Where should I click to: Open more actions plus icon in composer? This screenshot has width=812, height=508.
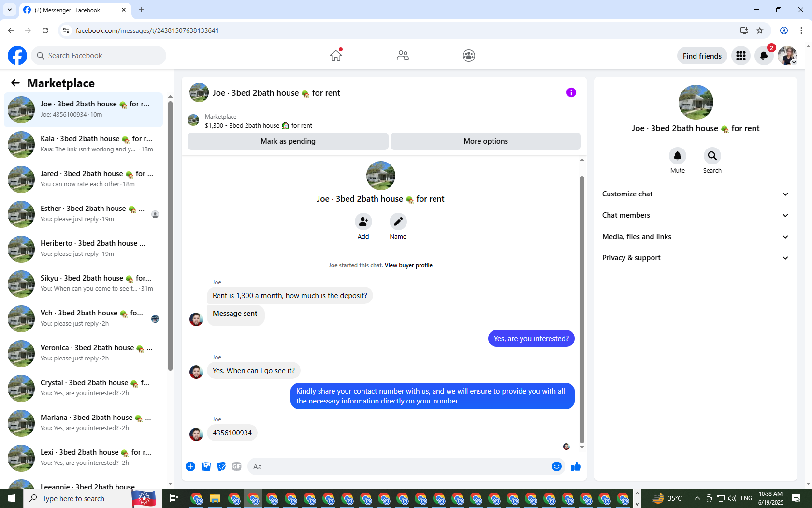pos(190,466)
